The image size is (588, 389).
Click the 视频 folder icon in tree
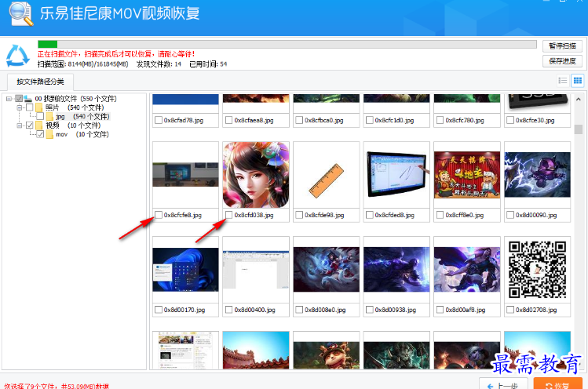coord(39,125)
